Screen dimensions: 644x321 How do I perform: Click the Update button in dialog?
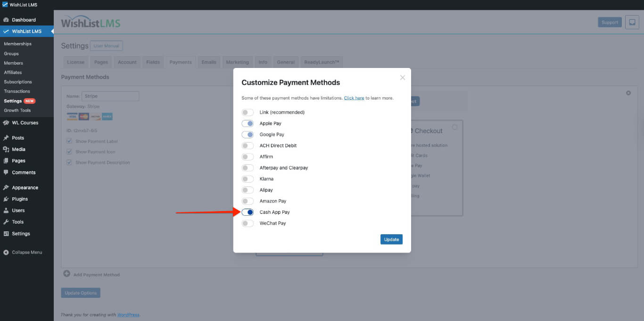[391, 239]
